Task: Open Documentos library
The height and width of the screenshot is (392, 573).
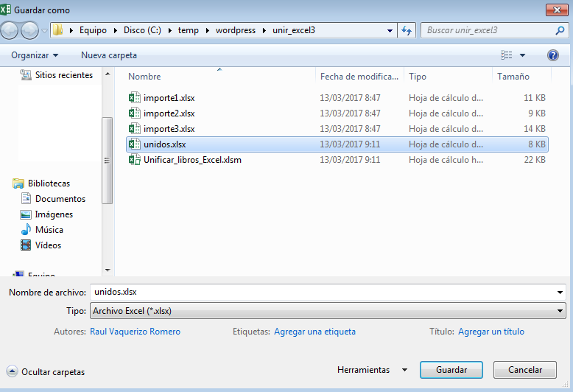Action: pos(60,199)
